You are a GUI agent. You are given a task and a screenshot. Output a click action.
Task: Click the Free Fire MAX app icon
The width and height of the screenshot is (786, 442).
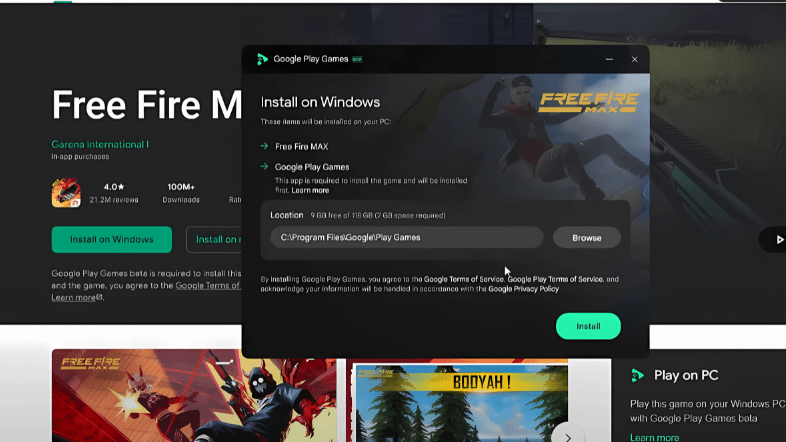tap(66, 193)
